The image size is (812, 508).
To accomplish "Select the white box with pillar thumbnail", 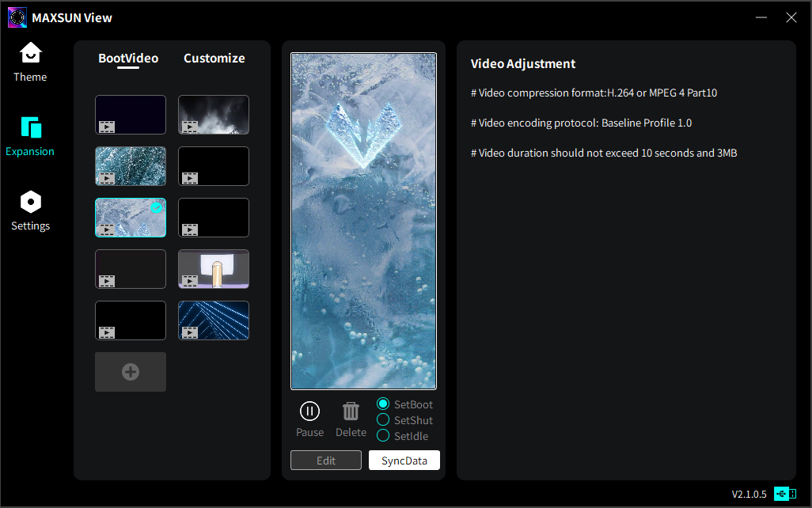I will point(214,269).
